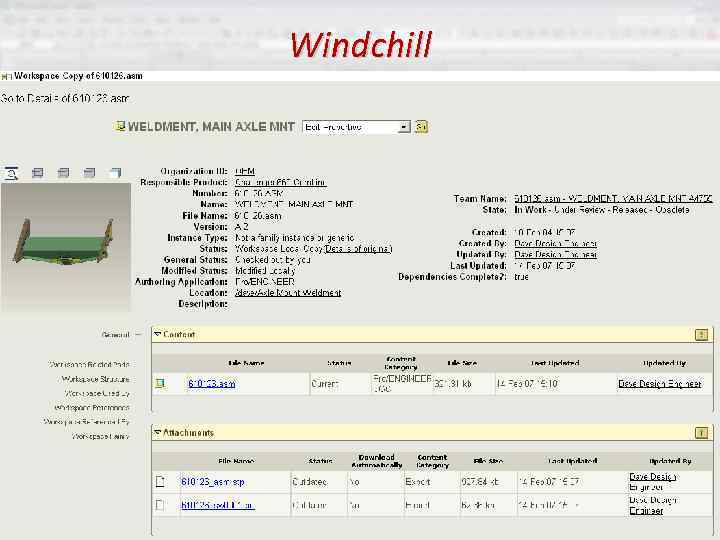720x540 pixels.
Task: Click the assembly icon before WELDMENT, MAIN AXLE MNT
Action: [x=120, y=126]
